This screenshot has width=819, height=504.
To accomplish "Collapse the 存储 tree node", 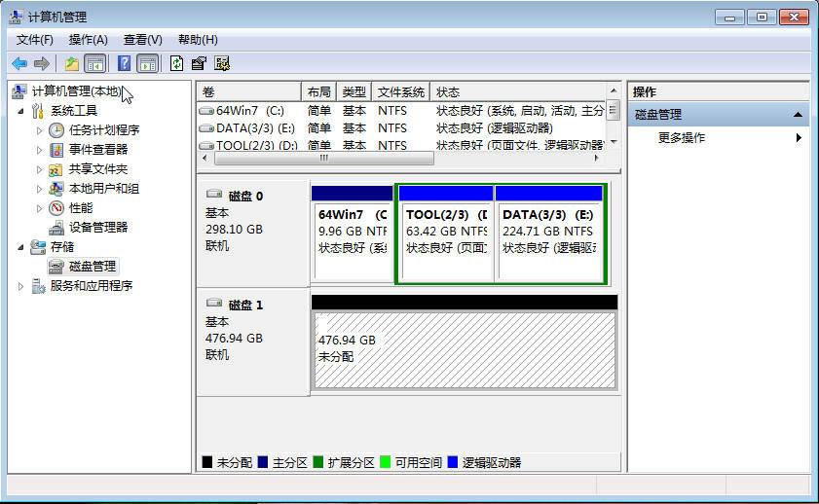I will pos(20,247).
